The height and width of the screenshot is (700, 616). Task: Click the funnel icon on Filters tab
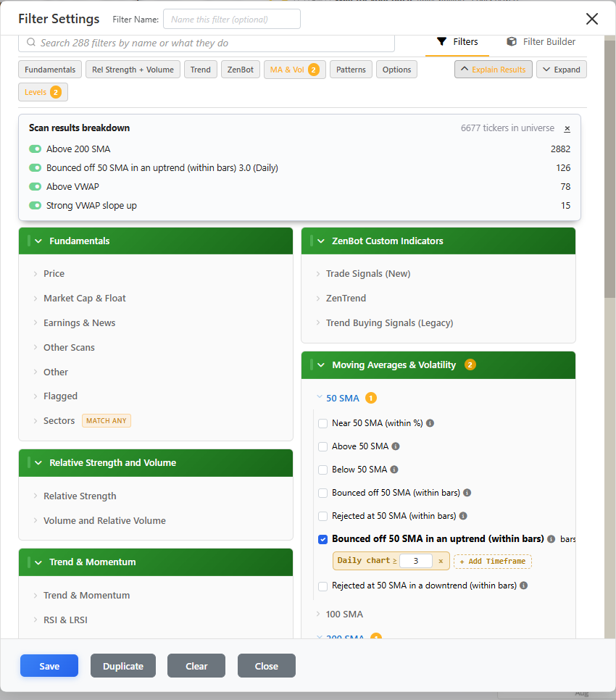pos(441,41)
